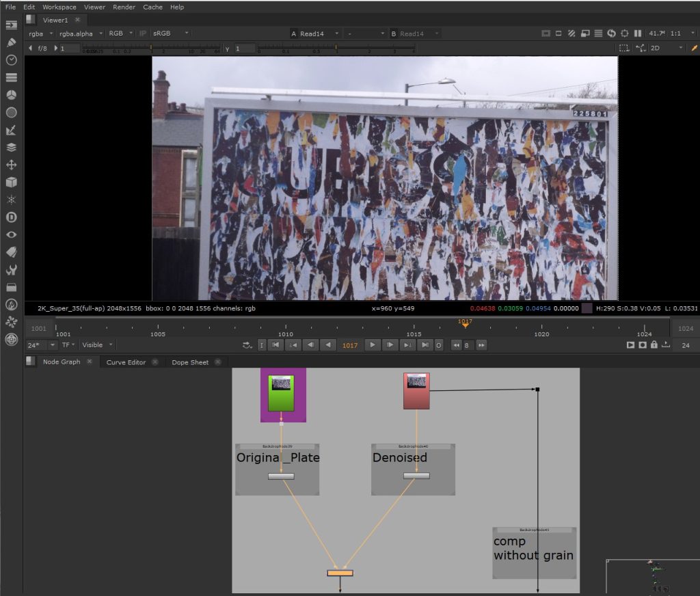The width and height of the screenshot is (700, 596).
Task: Open the Time nodes menu (clock icon)
Action: [x=11, y=60]
